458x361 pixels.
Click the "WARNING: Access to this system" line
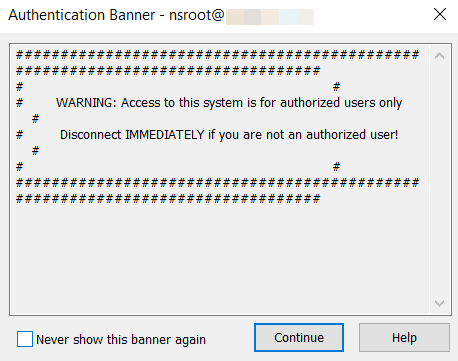pos(229,103)
